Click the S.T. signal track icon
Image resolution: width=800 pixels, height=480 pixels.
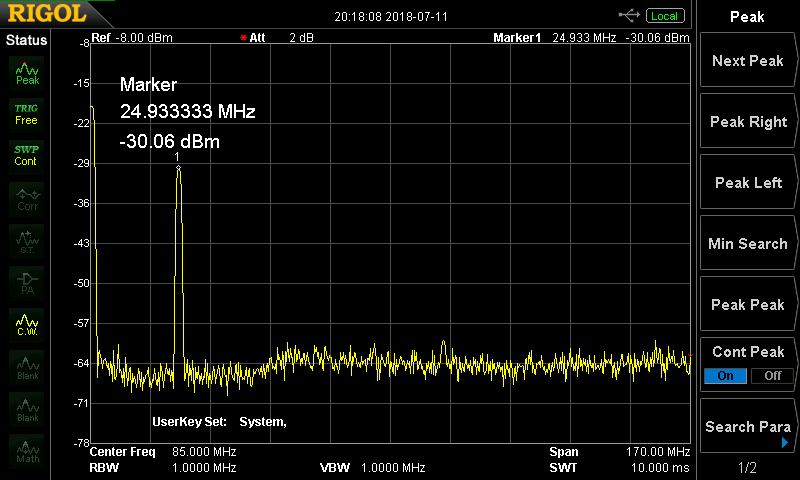pyautogui.click(x=27, y=241)
